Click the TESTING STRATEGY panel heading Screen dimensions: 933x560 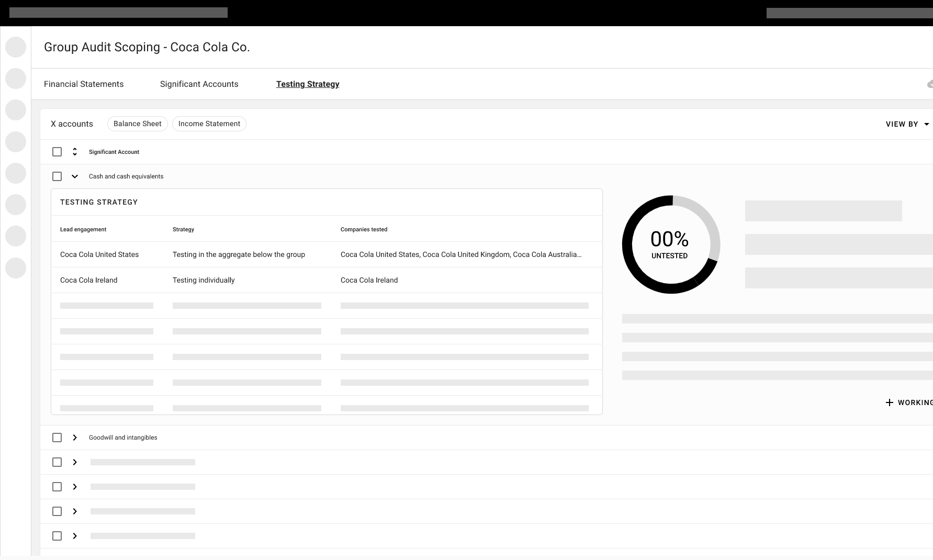coord(99,202)
